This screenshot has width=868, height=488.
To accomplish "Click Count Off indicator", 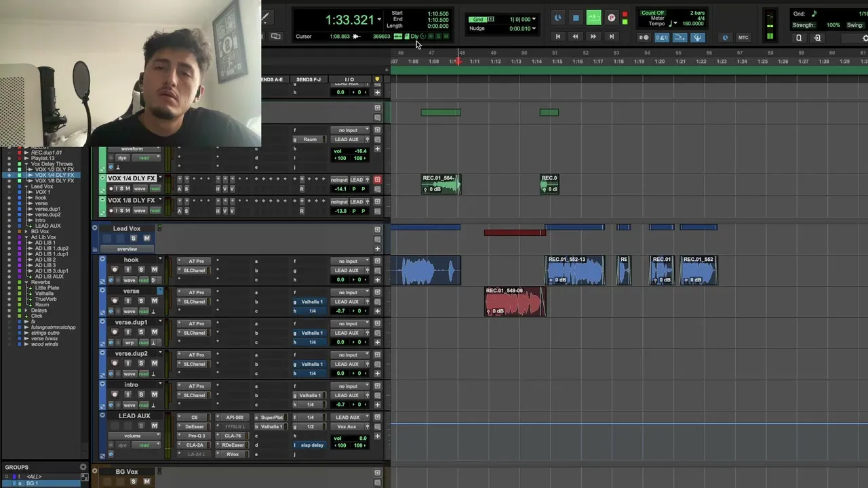I will (x=652, y=13).
